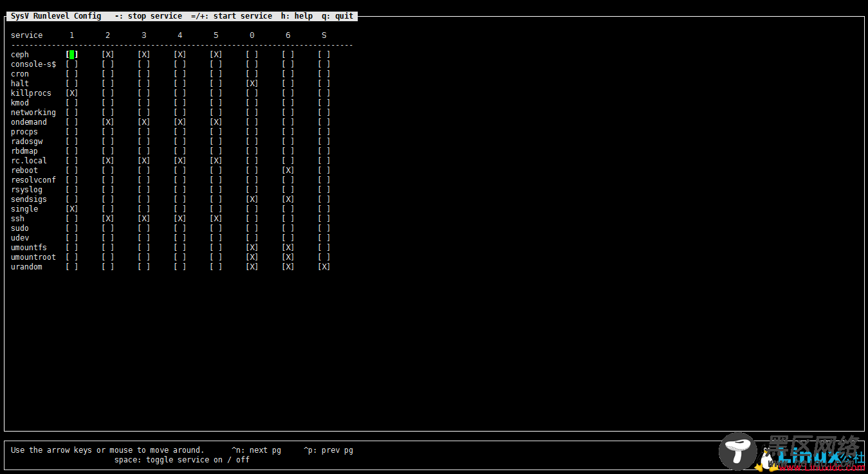Screen dimensions: 868x474
Task: Click the killprocs service name
Action: 31,93
